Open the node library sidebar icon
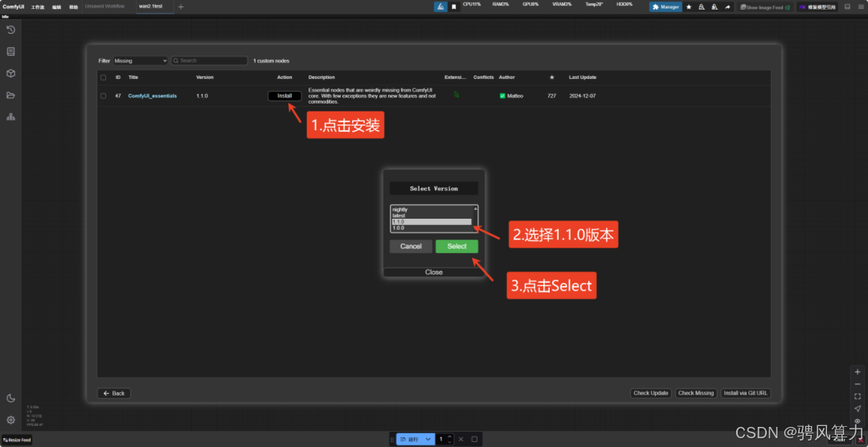 10,51
